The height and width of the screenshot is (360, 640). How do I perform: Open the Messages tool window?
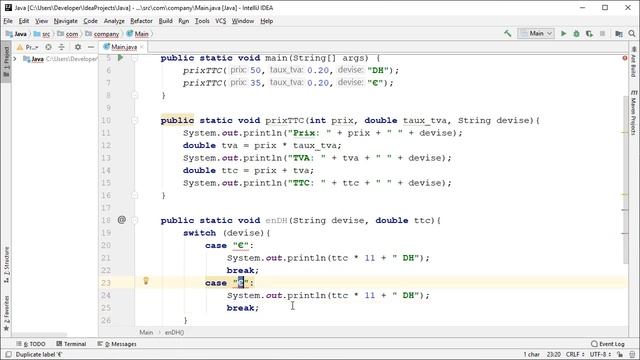[x=117, y=344]
